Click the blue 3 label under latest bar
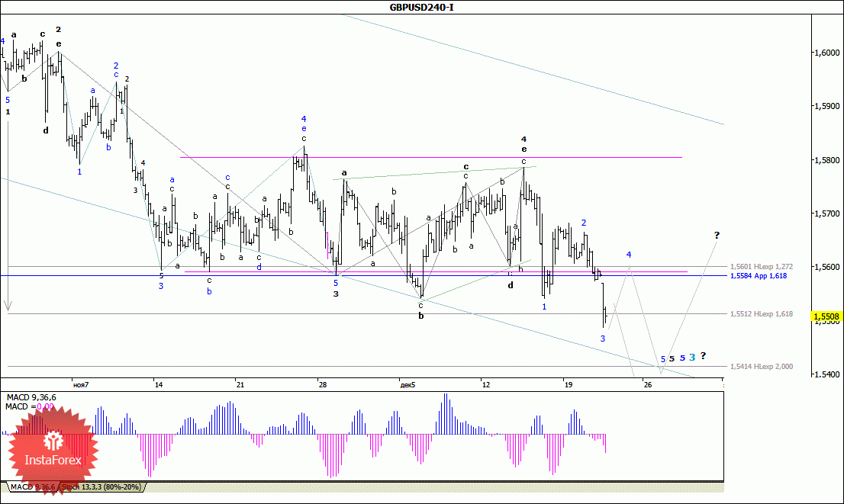Screen dimensions: 844x504 tap(602, 339)
